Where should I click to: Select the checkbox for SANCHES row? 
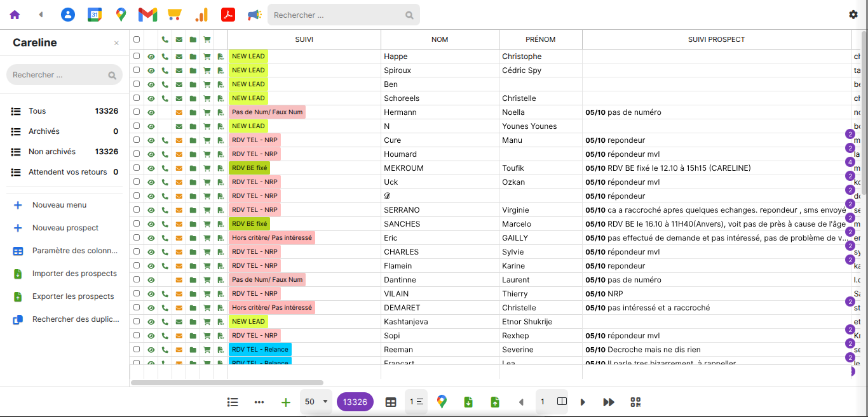point(137,224)
